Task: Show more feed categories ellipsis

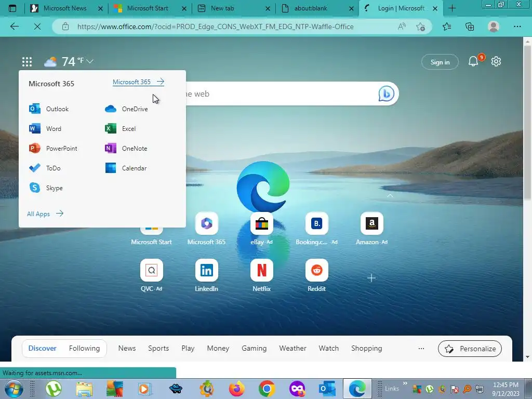Action: [421, 349]
